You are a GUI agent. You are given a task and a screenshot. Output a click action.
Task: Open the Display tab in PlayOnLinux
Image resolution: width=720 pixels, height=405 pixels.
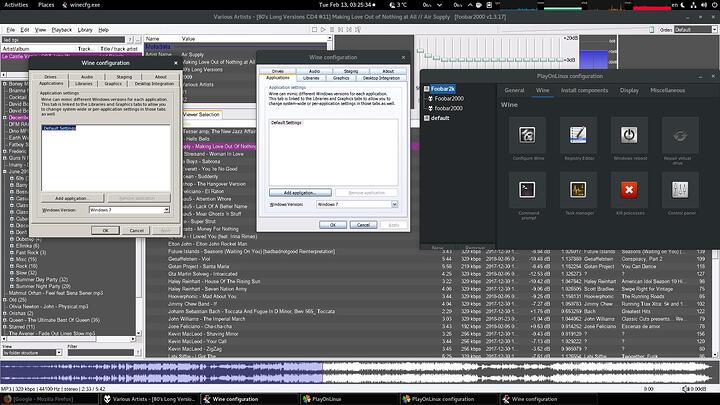[629, 90]
